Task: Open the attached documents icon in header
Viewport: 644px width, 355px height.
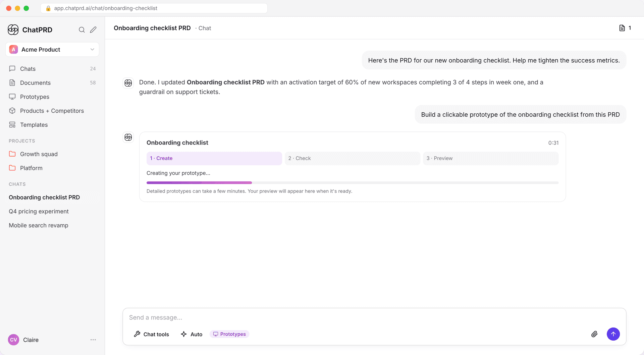Action: (622, 28)
